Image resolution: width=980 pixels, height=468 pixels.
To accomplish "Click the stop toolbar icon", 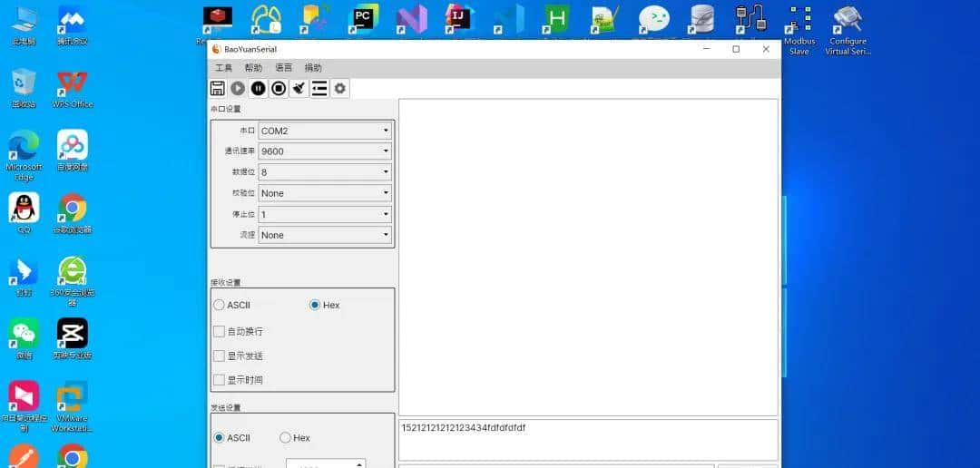I will tap(279, 89).
